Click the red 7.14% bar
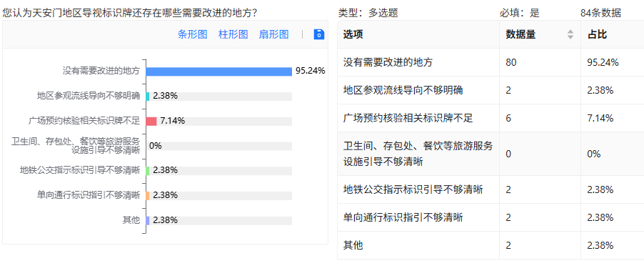644x266 pixels. coord(151,122)
